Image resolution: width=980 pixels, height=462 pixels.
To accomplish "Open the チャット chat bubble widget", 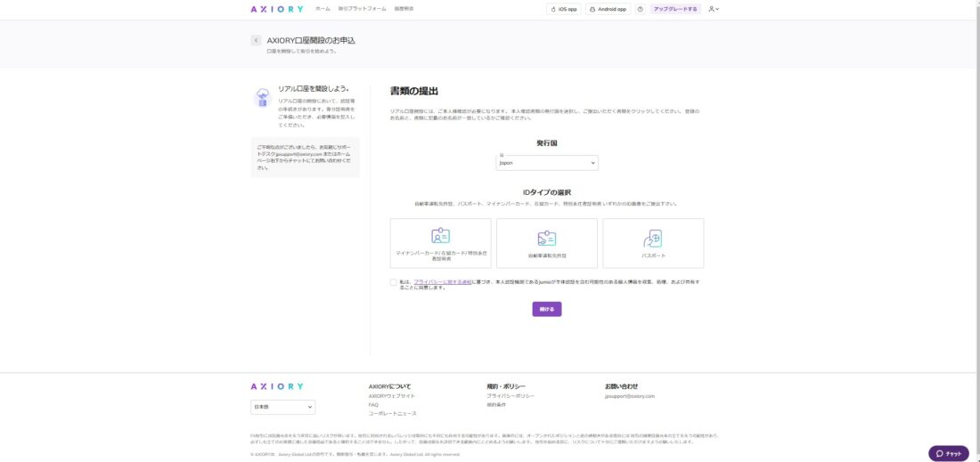I will 948,453.
